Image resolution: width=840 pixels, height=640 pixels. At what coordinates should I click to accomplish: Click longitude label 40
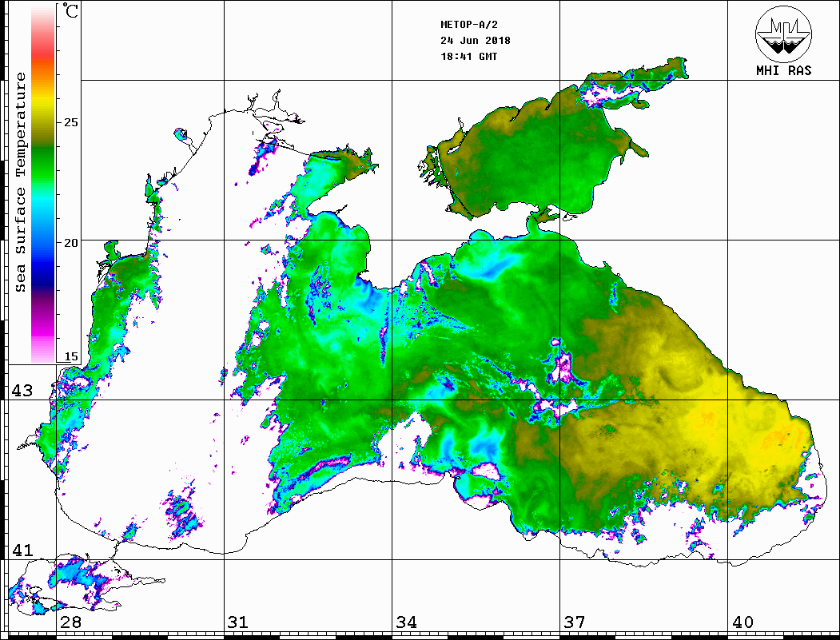point(742,622)
